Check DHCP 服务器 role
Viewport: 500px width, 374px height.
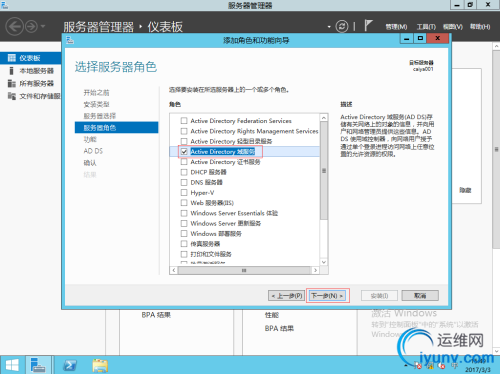point(184,172)
